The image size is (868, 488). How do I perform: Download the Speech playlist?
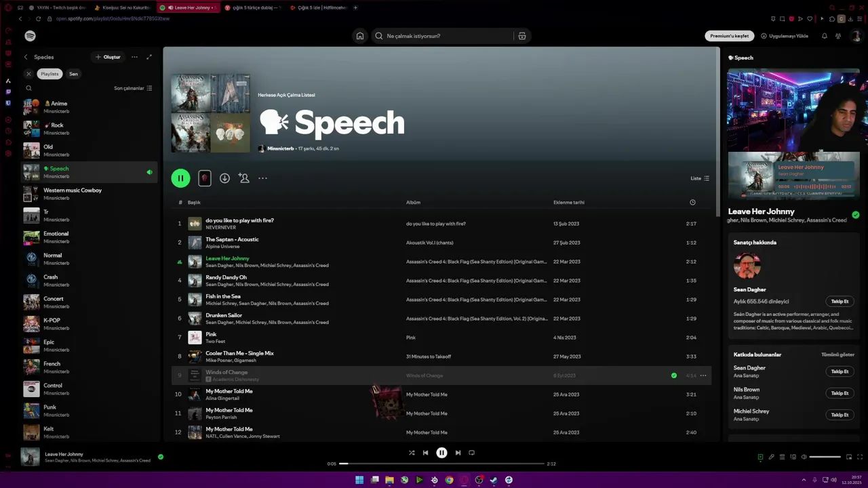click(x=224, y=178)
